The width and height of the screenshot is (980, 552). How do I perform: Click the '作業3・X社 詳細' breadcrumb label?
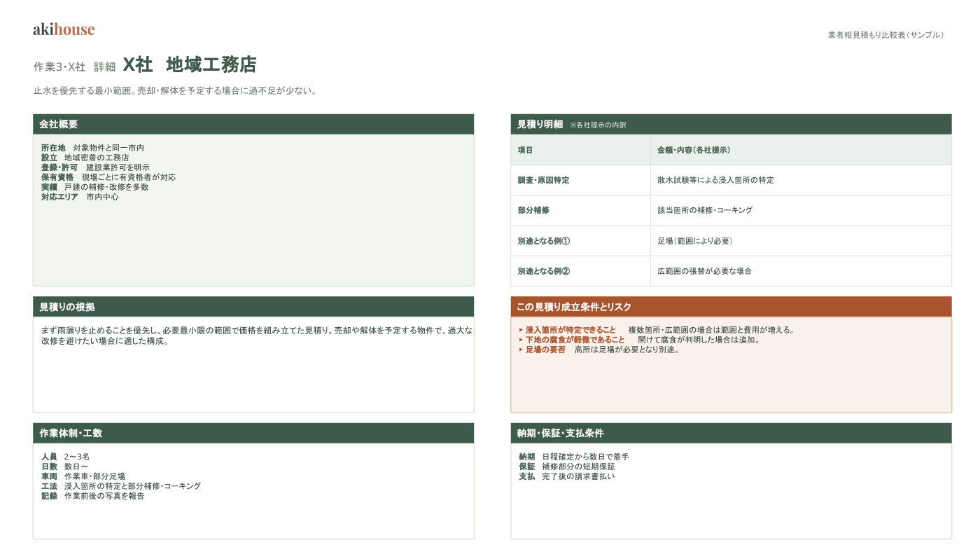point(74,67)
